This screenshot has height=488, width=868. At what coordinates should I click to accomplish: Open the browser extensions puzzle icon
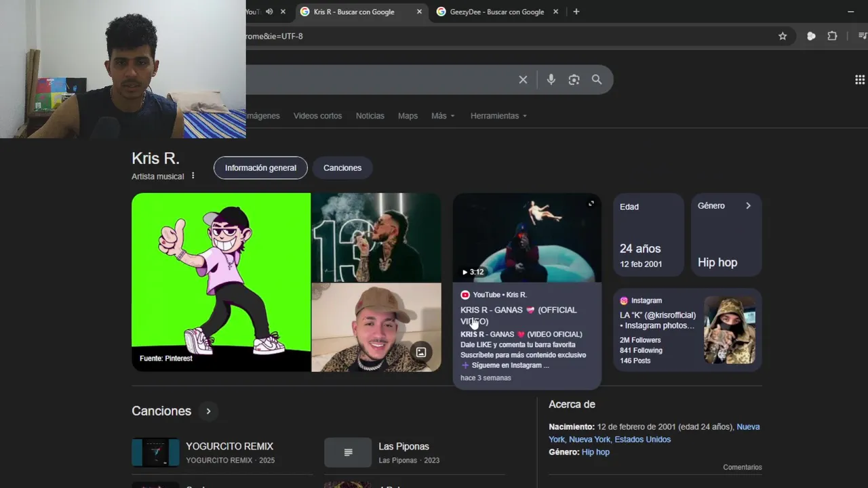(832, 36)
